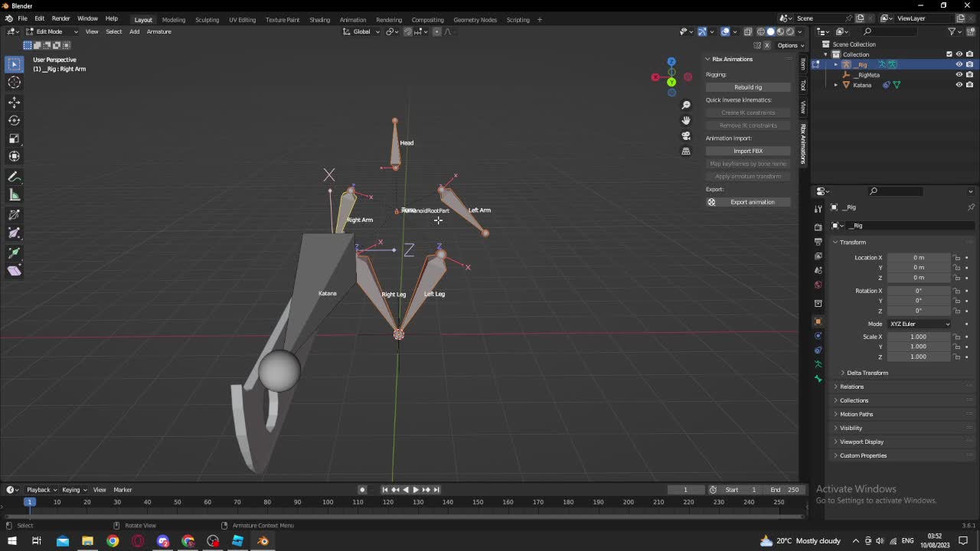Open the Render menu
Image resolution: width=980 pixels, height=551 pixels.
click(60, 18)
